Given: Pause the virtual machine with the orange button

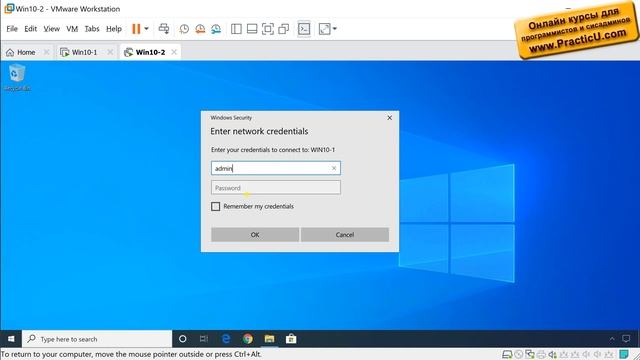Looking at the screenshot, I should [136, 29].
